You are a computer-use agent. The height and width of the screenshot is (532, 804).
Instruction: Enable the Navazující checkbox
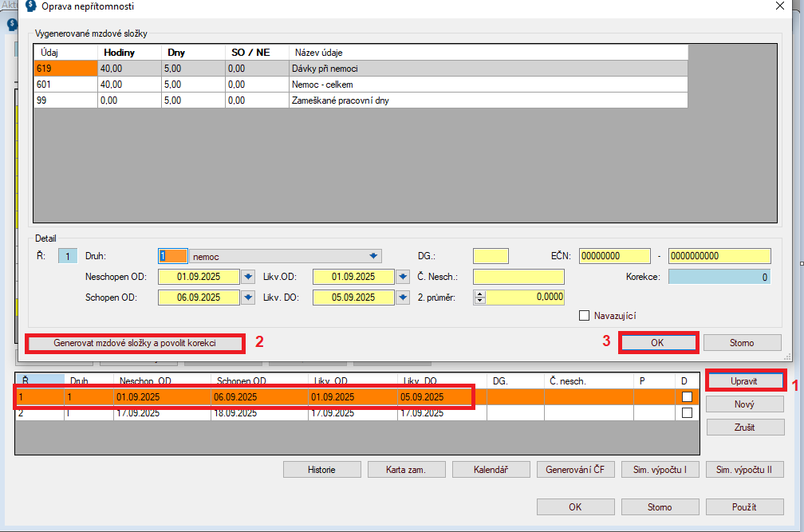tap(584, 316)
